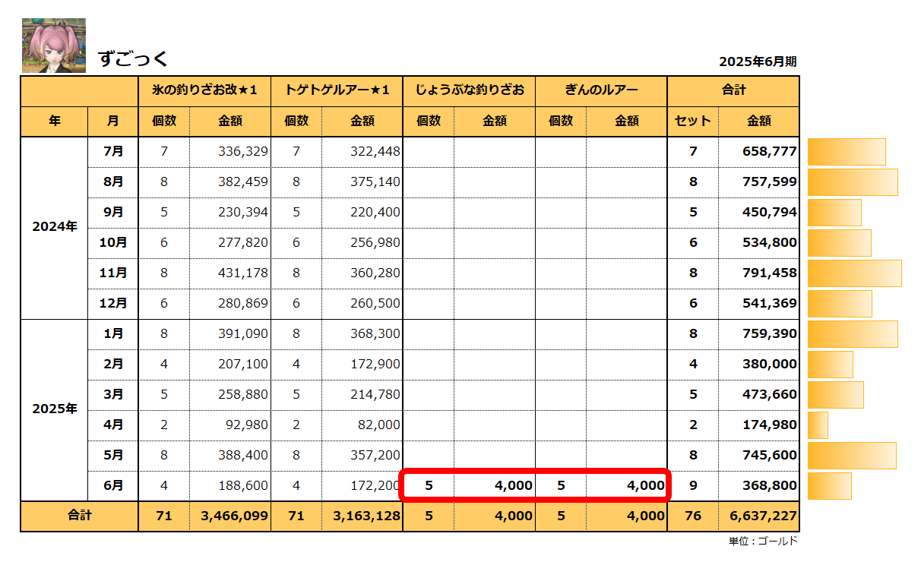Select the 3,466,099 column total cell
This screenshot has width=924, height=562.
(234, 516)
